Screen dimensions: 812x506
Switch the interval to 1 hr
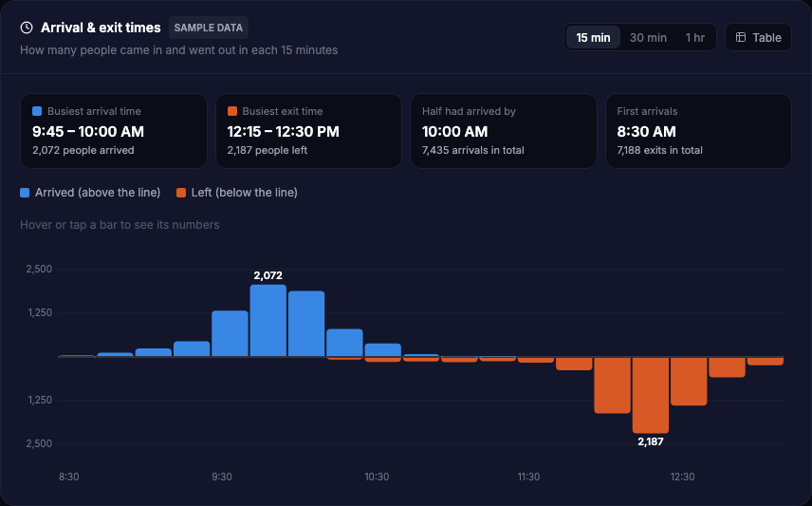[695, 37]
